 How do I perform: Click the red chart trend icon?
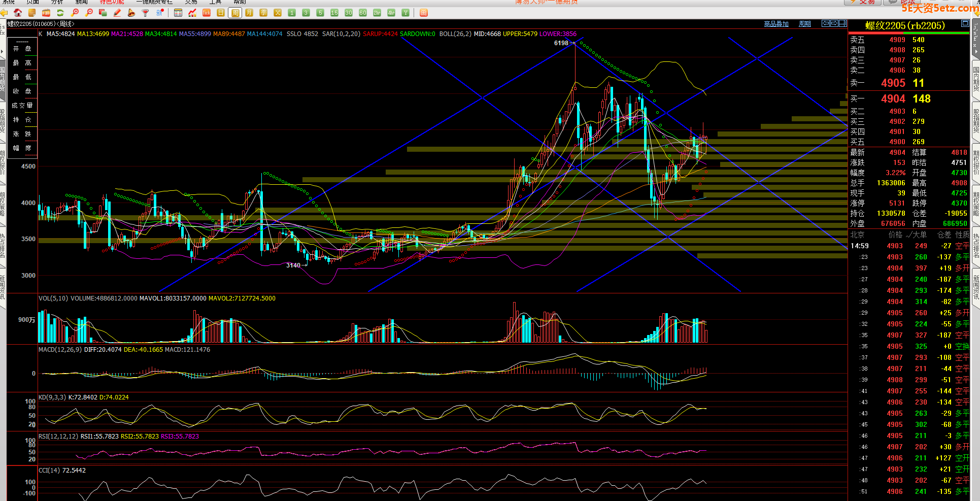click(192, 13)
